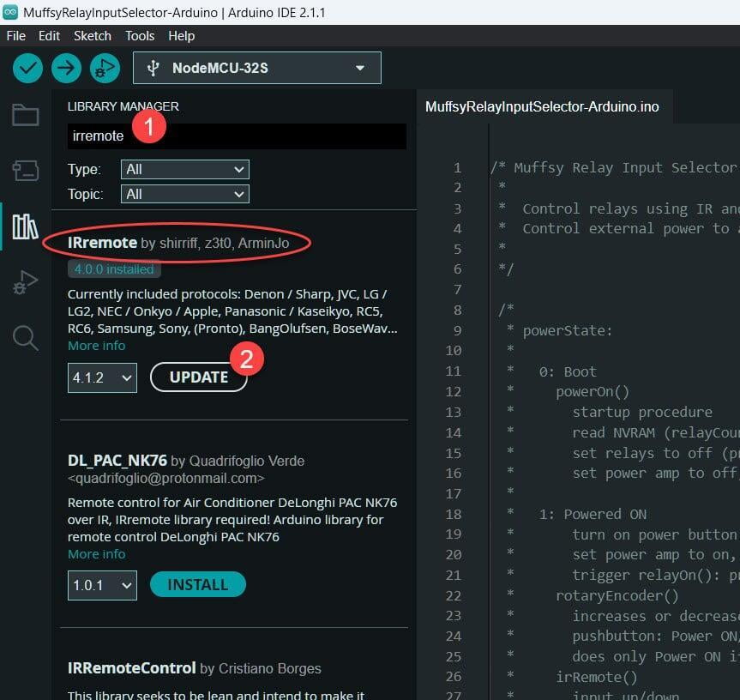Click the IRremote library title
The height and width of the screenshot is (700, 740).
pyautogui.click(x=102, y=243)
